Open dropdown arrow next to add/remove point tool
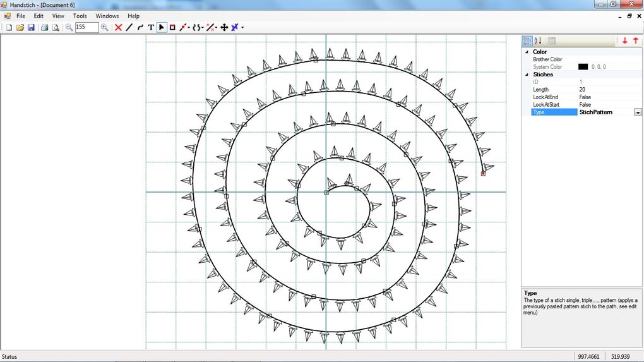This screenshot has width=644, height=362. point(216,28)
